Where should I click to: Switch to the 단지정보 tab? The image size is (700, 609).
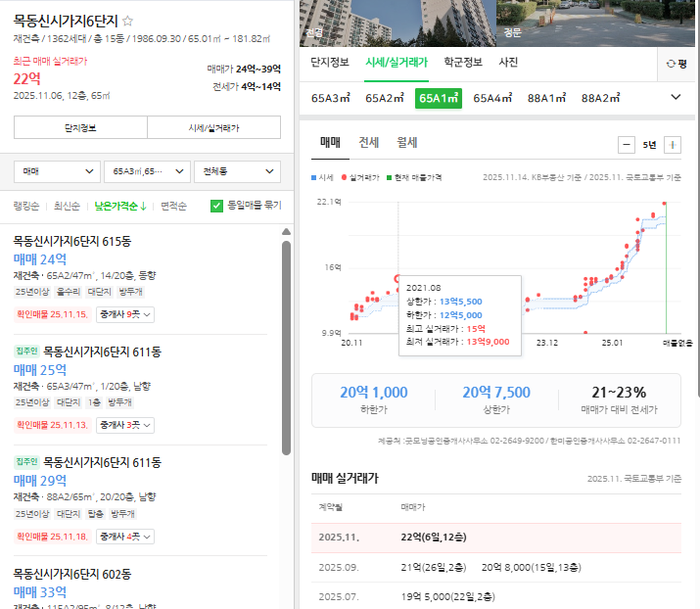click(330, 62)
